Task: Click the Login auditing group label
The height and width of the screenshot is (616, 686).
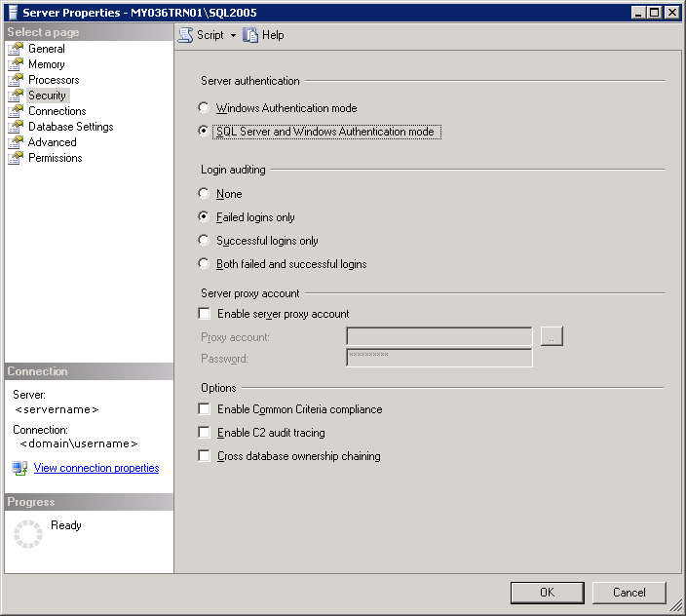Action: pos(233,170)
